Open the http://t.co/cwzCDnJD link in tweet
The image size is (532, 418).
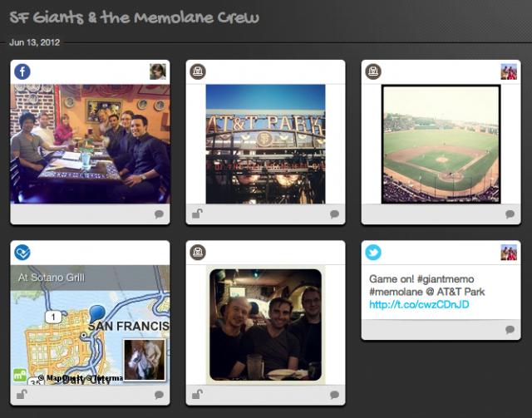(x=419, y=304)
